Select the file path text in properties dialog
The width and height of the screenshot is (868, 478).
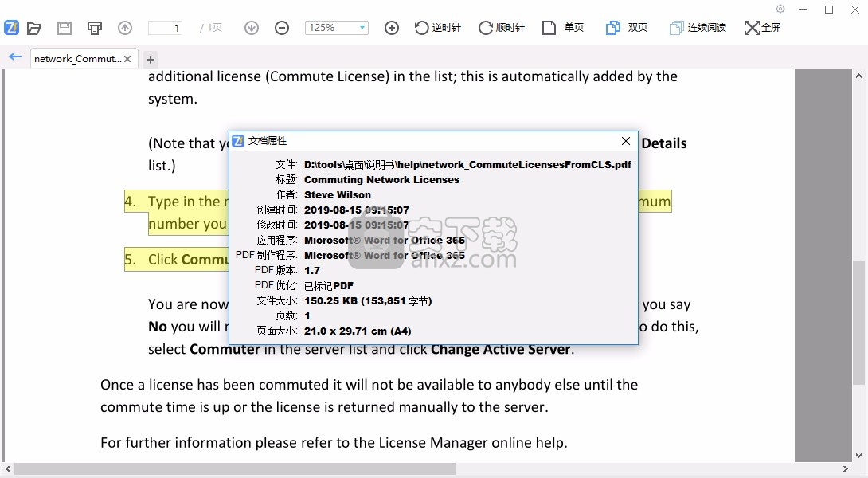click(467, 164)
